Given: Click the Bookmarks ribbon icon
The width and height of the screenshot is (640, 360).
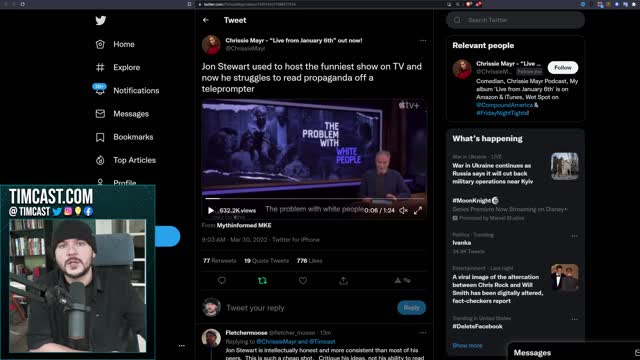Looking at the screenshot, I should coord(100,137).
